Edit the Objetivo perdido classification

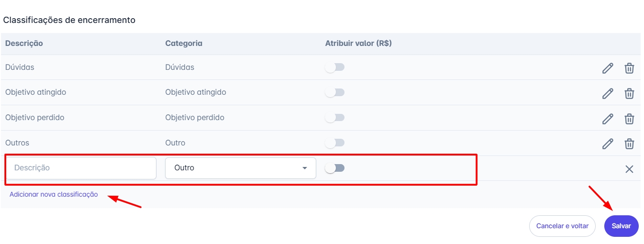pyautogui.click(x=608, y=119)
